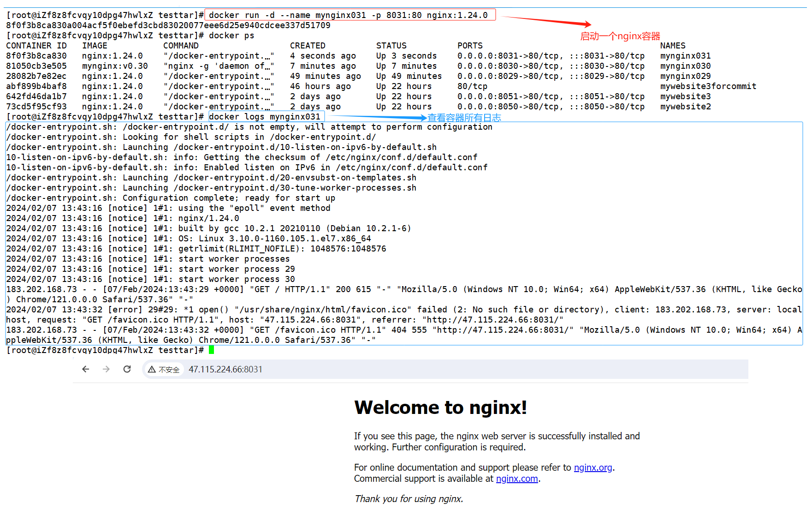Screen dimensions: 812x509
Task: Click the 'start worker process 30' log line
Action: point(150,279)
